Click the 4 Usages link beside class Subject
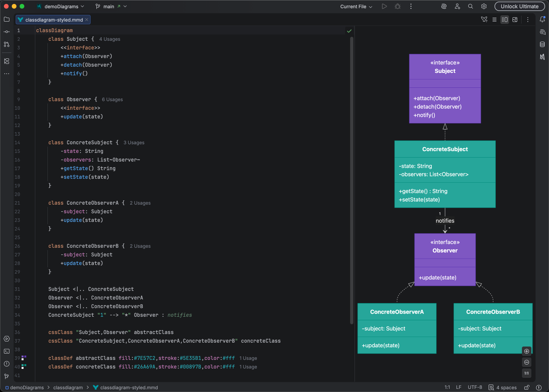 pyautogui.click(x=109, y=39)
